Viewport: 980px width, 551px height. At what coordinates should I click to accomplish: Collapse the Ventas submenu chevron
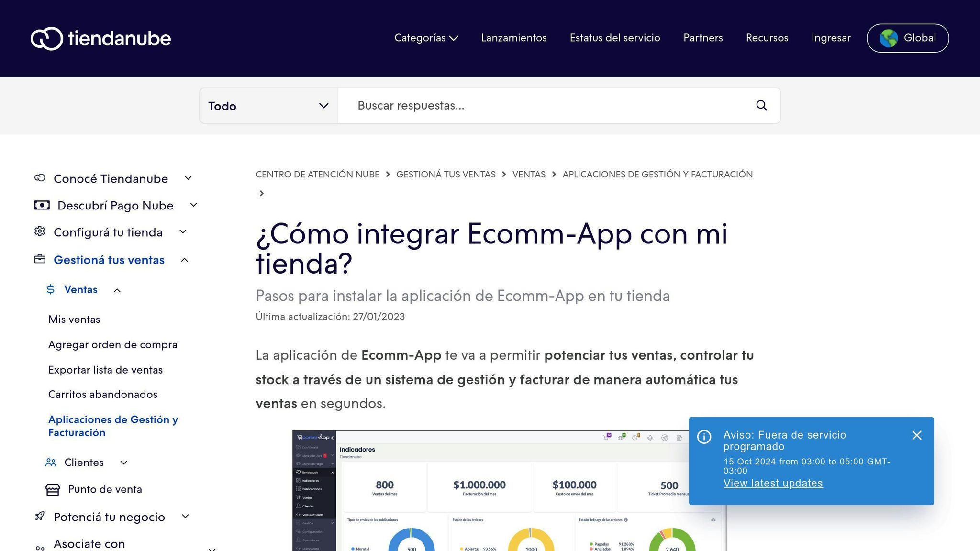pyautogui.click(x=117, y=290)
